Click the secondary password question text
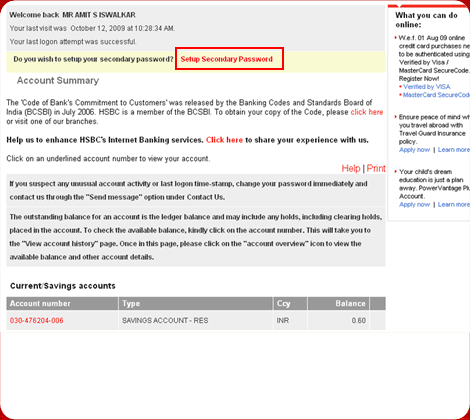Viewport: 470px width, 420px height. click(x=93, y=59)
